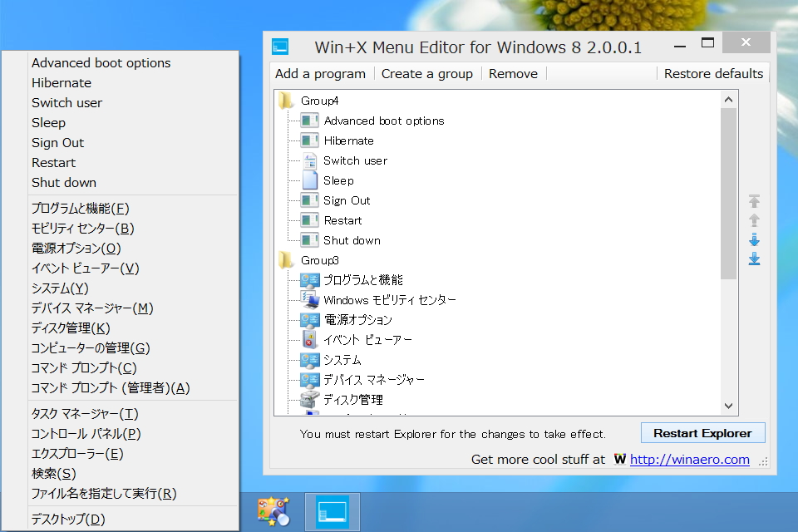Click the tree list scroll up arrow

click(x=729, y=99)
